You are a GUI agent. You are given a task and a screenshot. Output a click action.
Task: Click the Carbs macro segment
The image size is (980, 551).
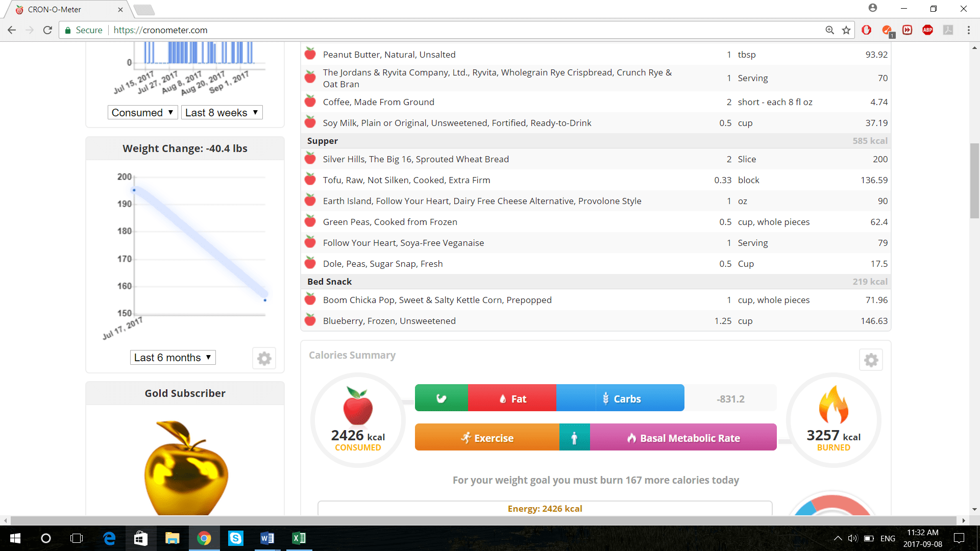point(620,398)
